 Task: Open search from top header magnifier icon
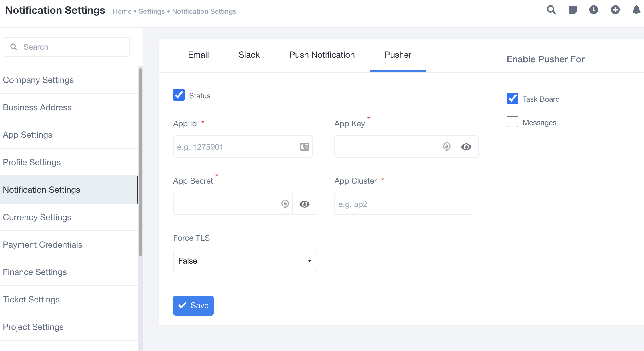[x=551, y=10]
